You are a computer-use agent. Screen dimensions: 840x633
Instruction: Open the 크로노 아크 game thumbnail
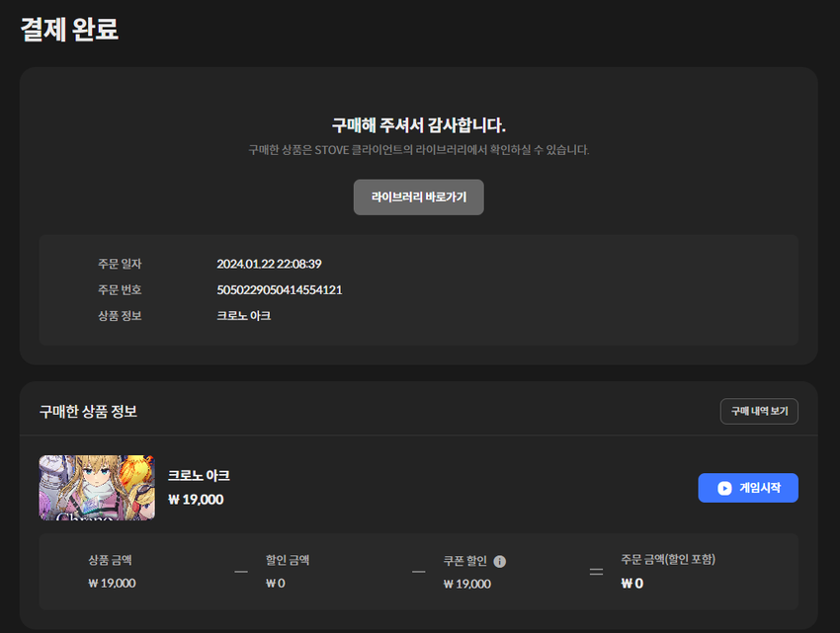[97, 487]
